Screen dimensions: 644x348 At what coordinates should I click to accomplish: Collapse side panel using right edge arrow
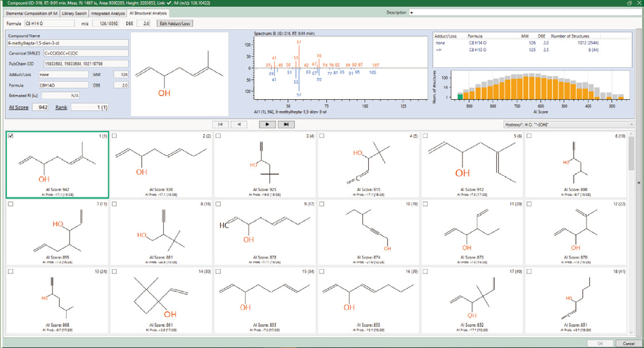(639, 183)
